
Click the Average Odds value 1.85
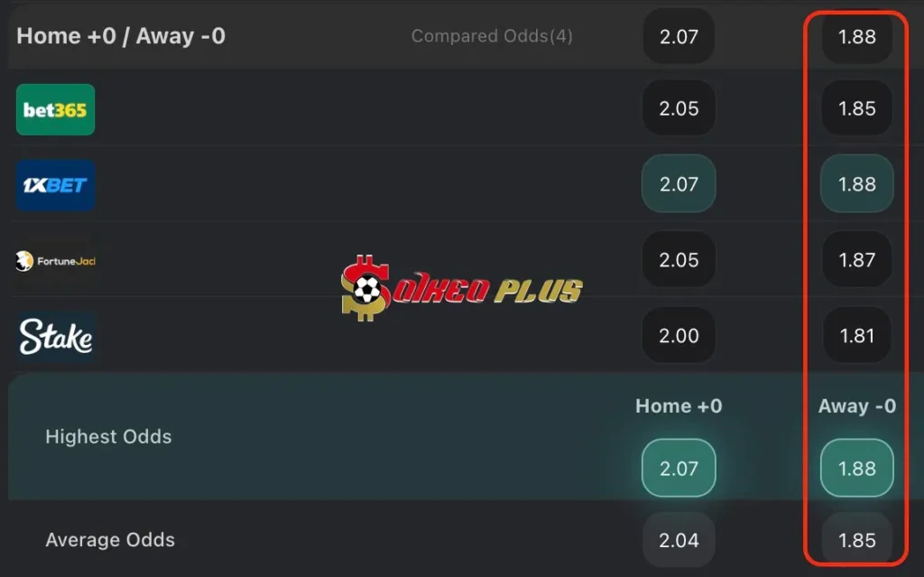tap(855, 539)
